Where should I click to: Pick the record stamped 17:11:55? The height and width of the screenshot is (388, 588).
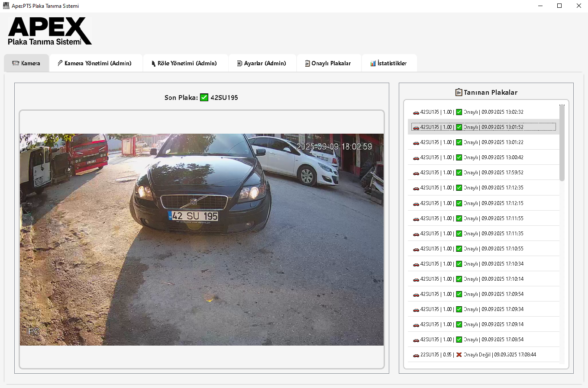[483, 218]
